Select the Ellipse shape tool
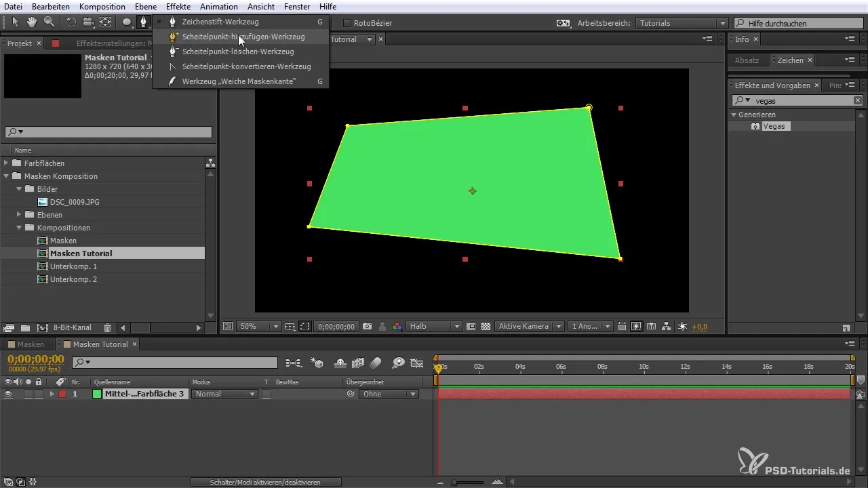Viewport: 868px width, 488px height. coord(127,22)
